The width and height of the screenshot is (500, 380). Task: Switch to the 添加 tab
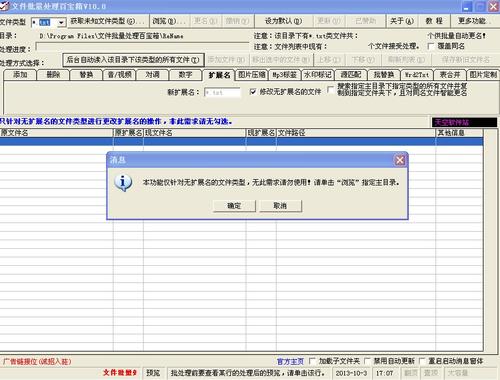[x=20, y=75]
